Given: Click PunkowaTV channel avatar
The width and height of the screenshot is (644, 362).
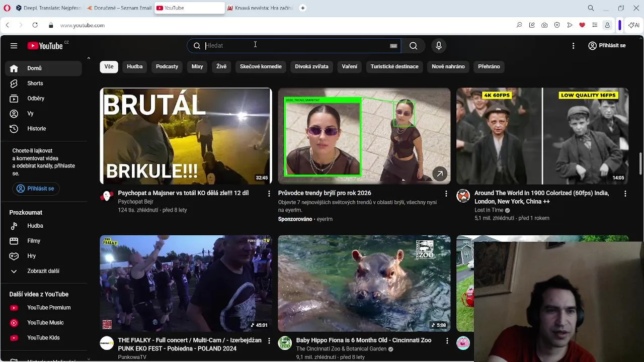Looking at the screenshot, I should click(106, 343).
